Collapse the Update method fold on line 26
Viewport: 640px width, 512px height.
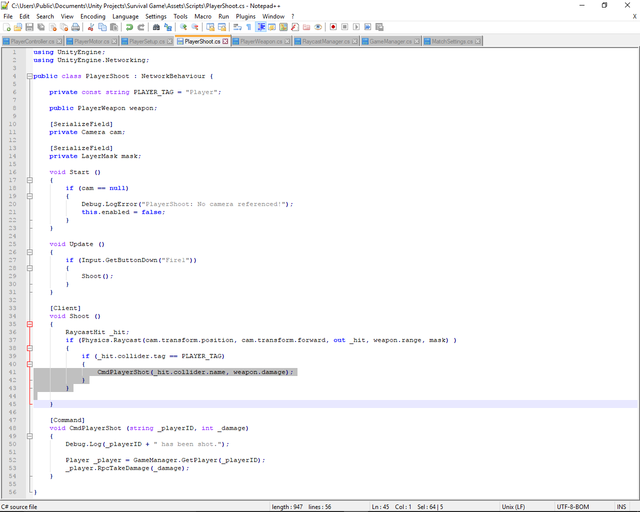pos(29,252)
